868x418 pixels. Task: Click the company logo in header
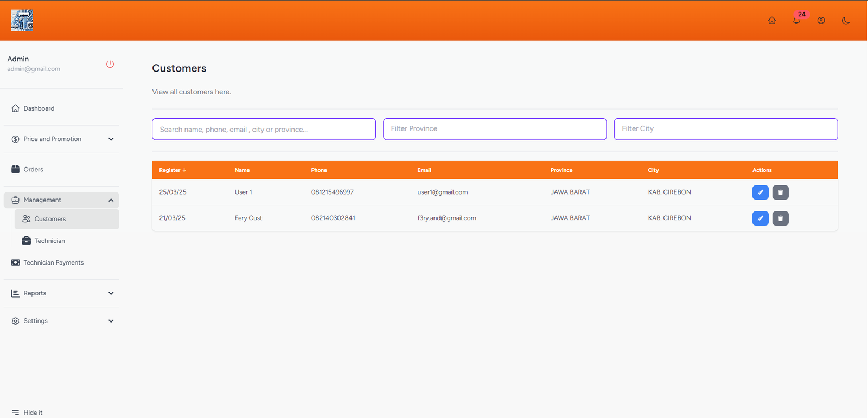pos(22,21)
